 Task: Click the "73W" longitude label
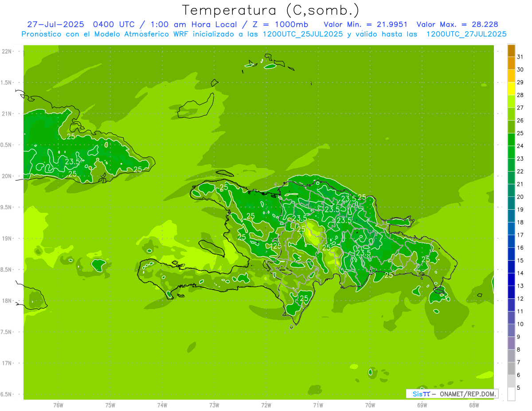(214, 405)
